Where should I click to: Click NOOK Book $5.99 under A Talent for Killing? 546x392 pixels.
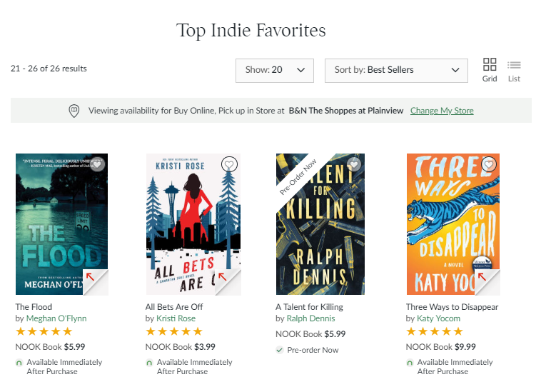(x=310, y=334)
